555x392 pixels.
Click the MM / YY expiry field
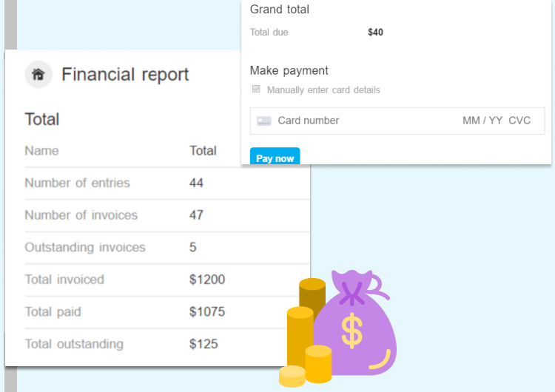[482, 121]
